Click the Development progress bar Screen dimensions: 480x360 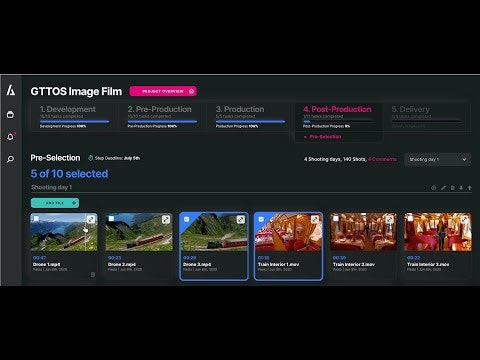click(74, 122)
